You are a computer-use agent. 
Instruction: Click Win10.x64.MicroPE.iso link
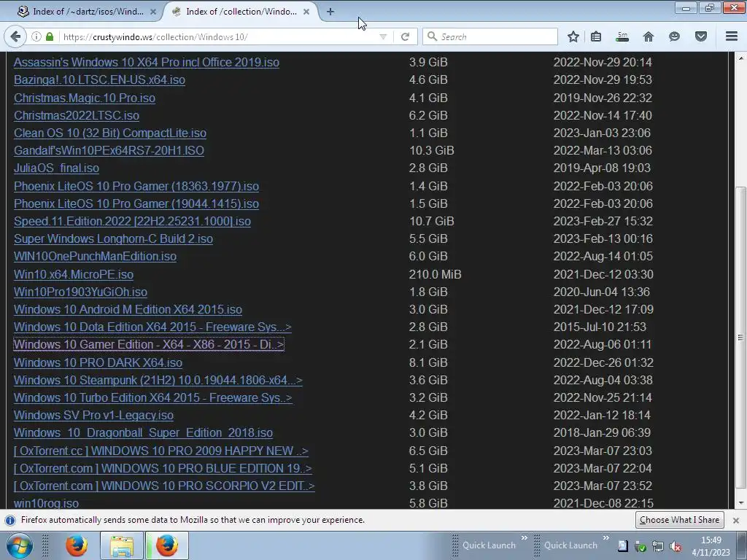coord(74,275)
